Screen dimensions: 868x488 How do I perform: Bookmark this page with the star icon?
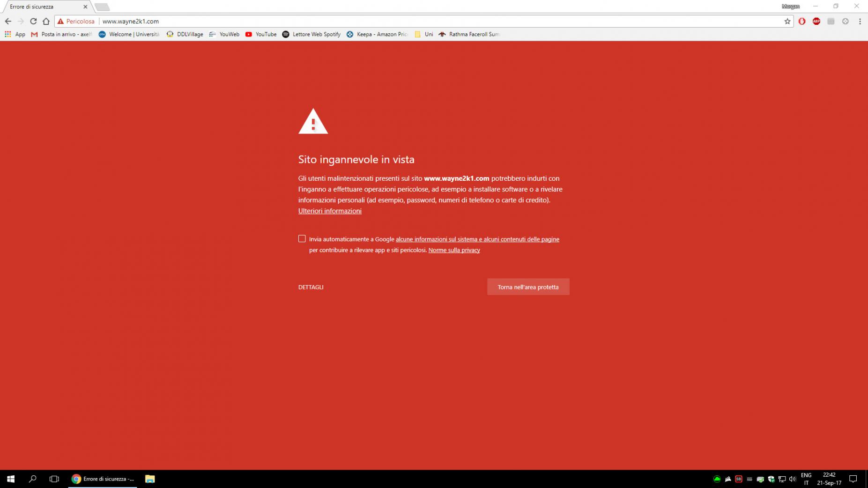pyautogui.click(x=787, y=21)
